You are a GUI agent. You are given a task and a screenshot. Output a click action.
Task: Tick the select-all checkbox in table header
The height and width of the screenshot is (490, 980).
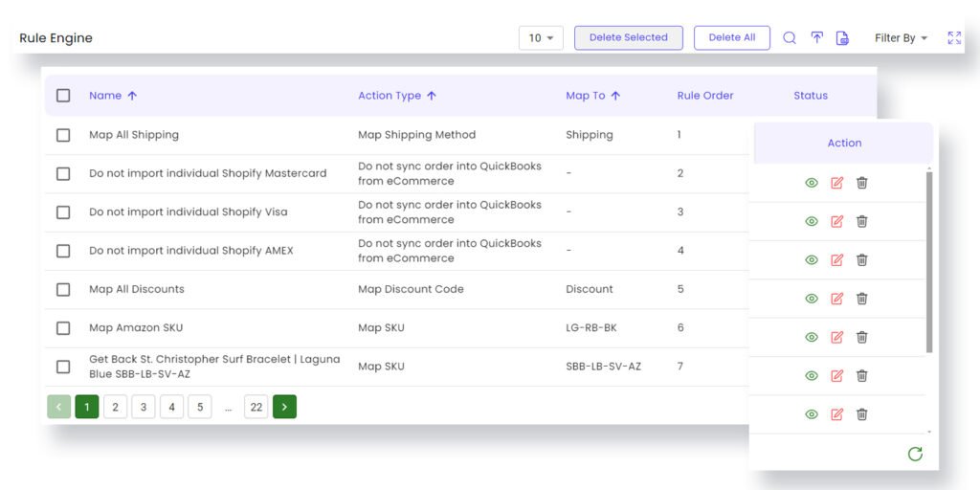click(63, 96)
